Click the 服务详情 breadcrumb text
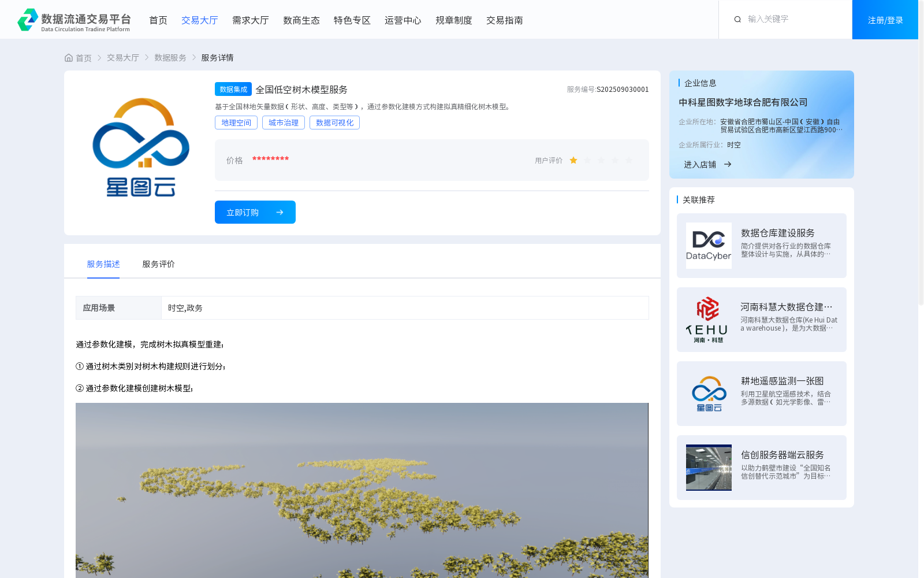The height and width of the screenshot is (578, 924). (217, 58)
